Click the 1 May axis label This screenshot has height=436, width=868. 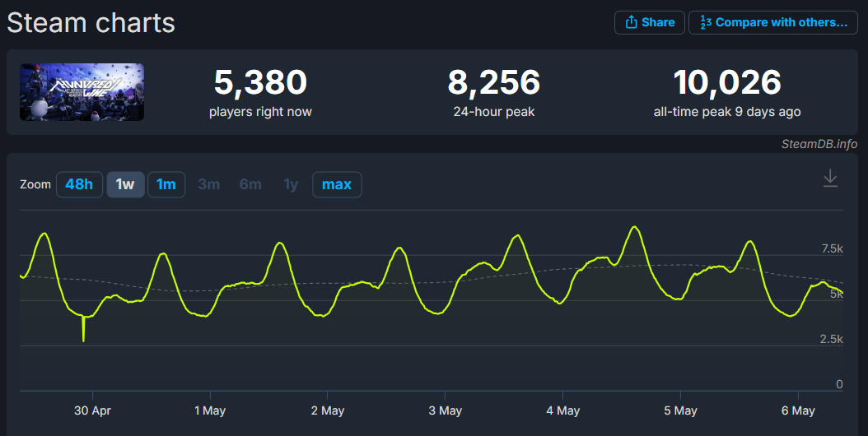tap(210, 410)
